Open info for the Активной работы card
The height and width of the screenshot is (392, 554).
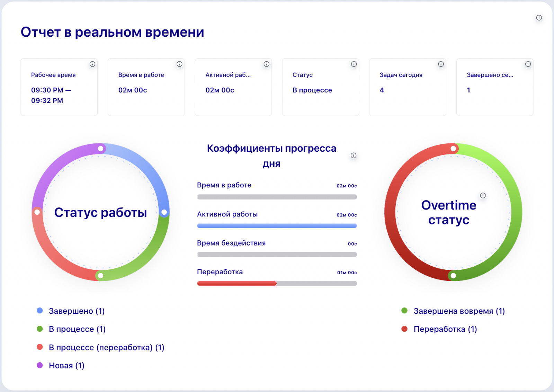point(267,64)
